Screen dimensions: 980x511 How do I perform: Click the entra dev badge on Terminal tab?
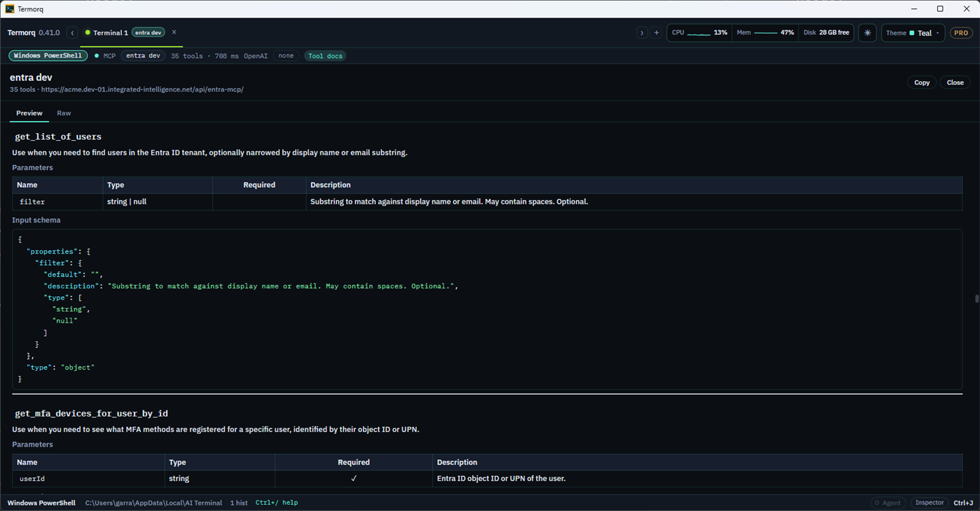tap(149, 33)
